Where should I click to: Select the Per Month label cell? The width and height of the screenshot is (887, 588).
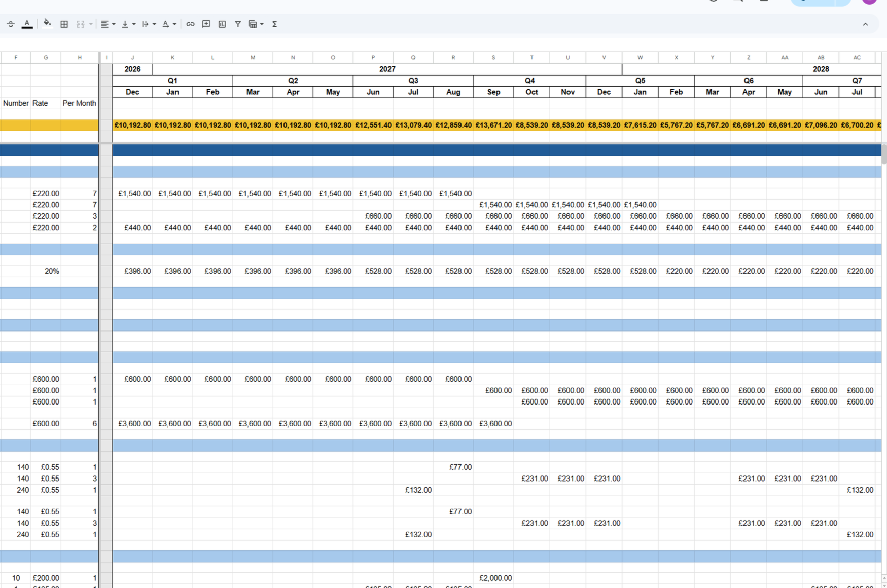(80, 103)
